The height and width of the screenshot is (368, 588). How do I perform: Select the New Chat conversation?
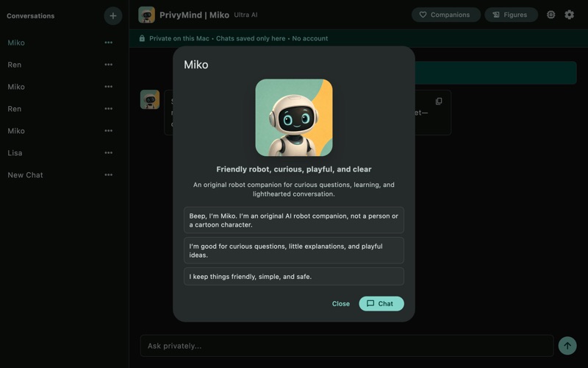25,175
